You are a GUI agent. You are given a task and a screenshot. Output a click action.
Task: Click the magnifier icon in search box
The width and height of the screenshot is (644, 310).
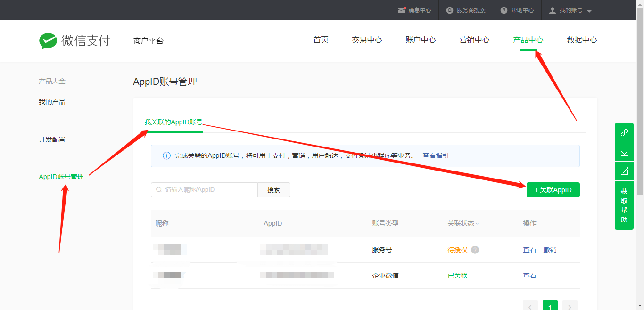tap(159, 190)
